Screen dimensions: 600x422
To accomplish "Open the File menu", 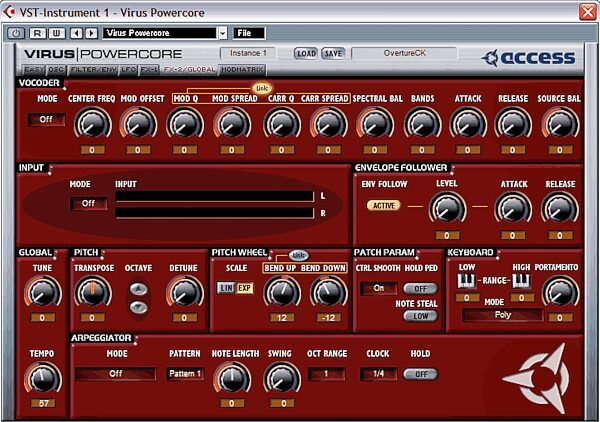I will 249,33.
